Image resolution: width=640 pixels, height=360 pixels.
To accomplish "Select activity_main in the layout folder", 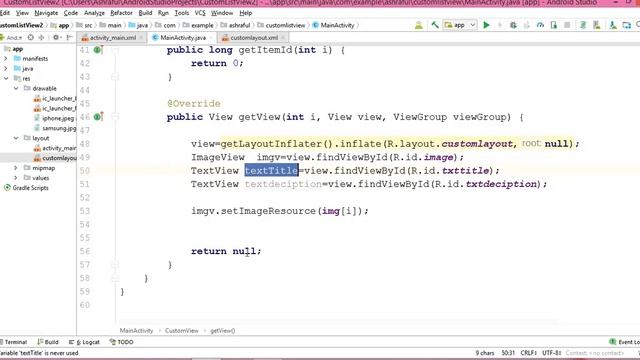I will [x=55, y=148].
